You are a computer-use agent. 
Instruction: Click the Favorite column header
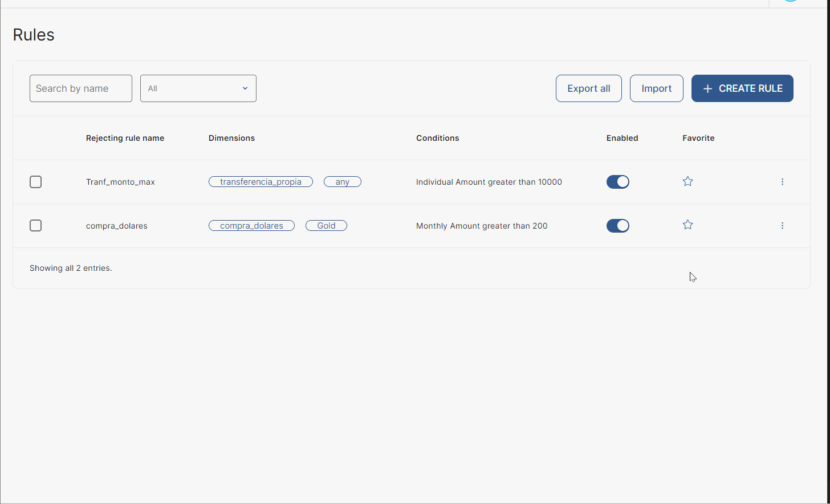698,138
